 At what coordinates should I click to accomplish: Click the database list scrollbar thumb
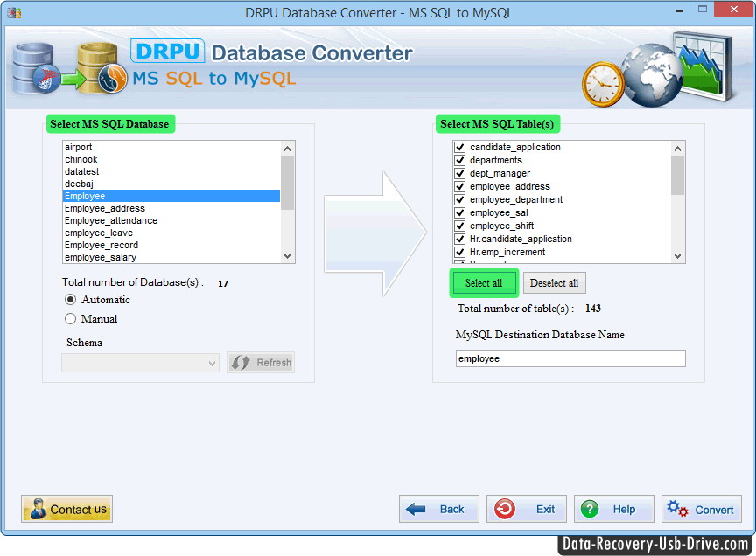[x=287, y=182]
